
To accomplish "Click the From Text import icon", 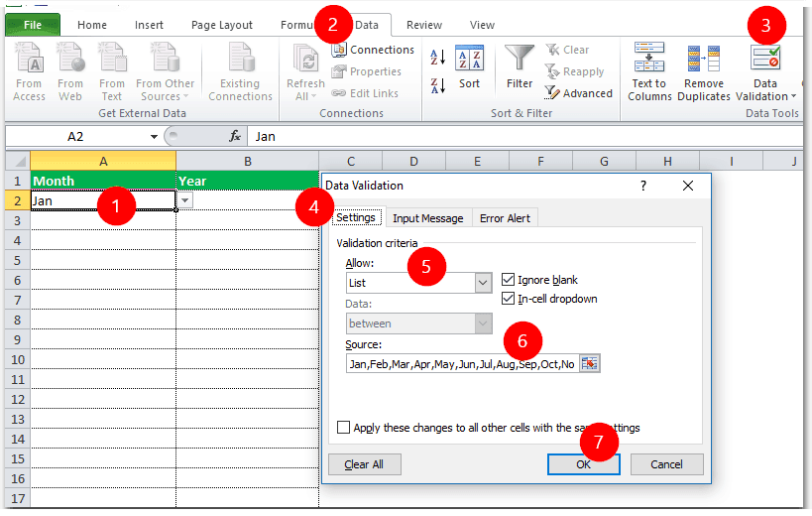I will 111,60.
